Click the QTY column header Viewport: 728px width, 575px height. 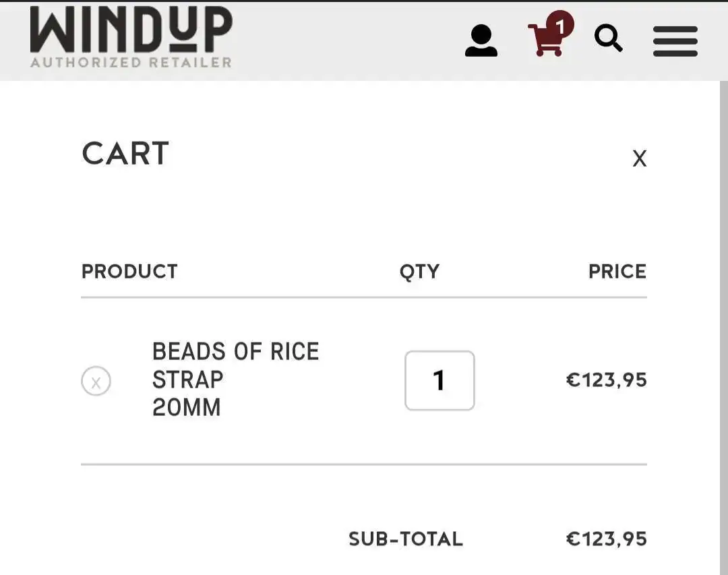419,272
